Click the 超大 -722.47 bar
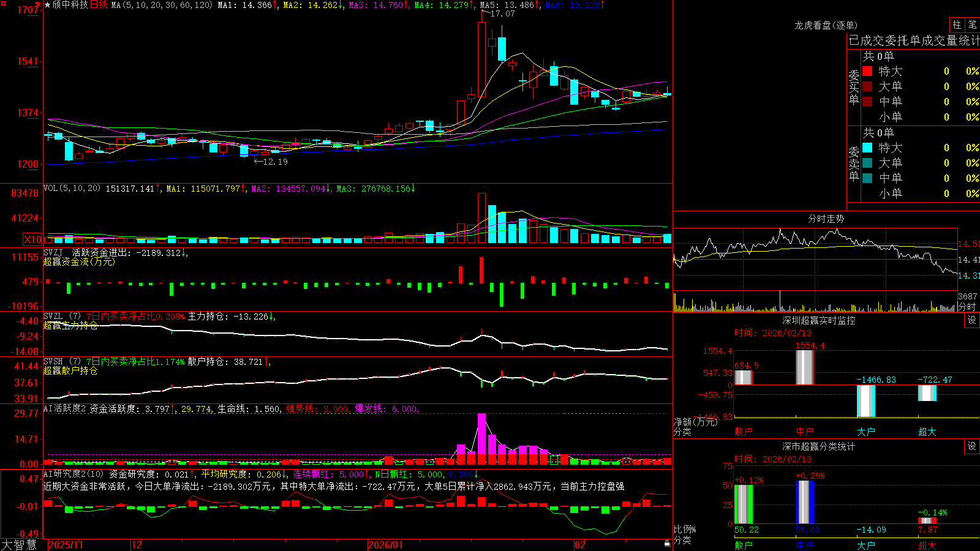The image size is (980, 551). click(x=927, y=393)
